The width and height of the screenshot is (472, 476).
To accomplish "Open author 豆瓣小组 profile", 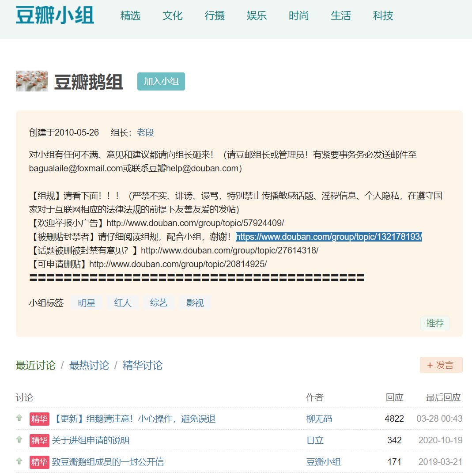I will point(323,462).
